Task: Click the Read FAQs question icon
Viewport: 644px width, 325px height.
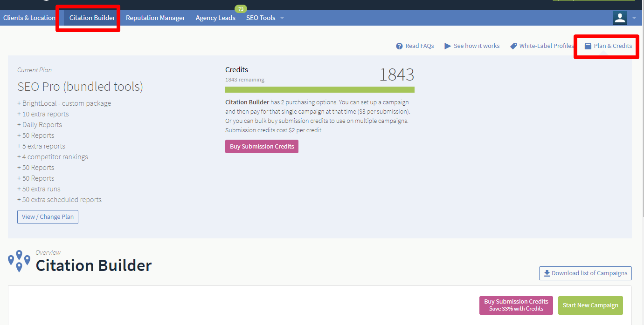Action: pyautogui.click(x=399, y=46)
